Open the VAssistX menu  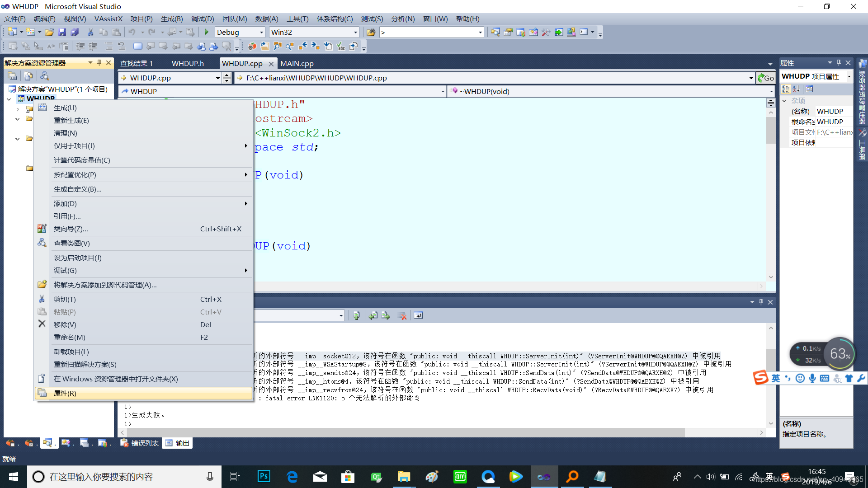pos(108,19)
